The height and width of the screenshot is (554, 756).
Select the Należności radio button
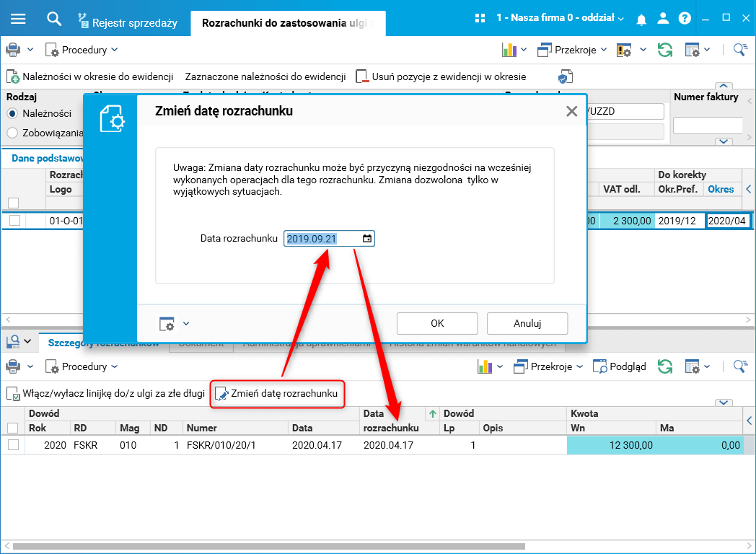tap(12, 114)
